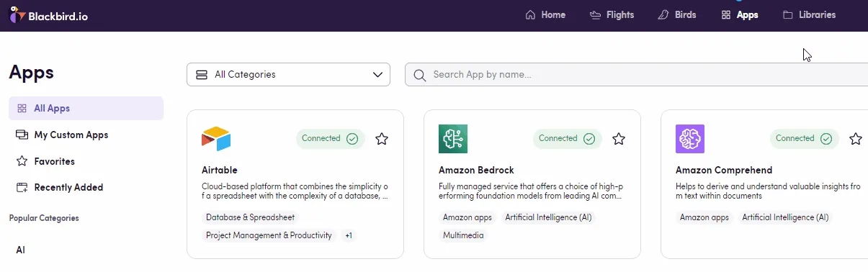The image size is (868, 272).
Task: Open the Amazon Comprehend app title
Action: click(724, 171)
